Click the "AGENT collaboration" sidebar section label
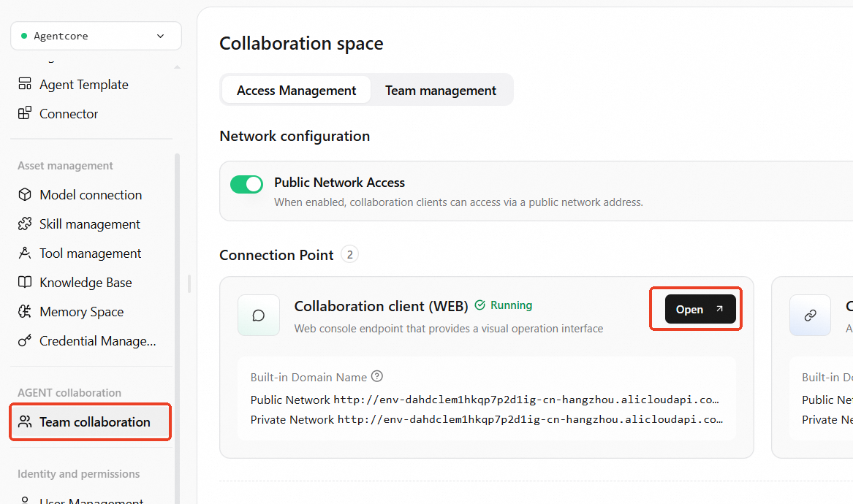The height and width of the screenshot is (504, 853). pos(69,392)
